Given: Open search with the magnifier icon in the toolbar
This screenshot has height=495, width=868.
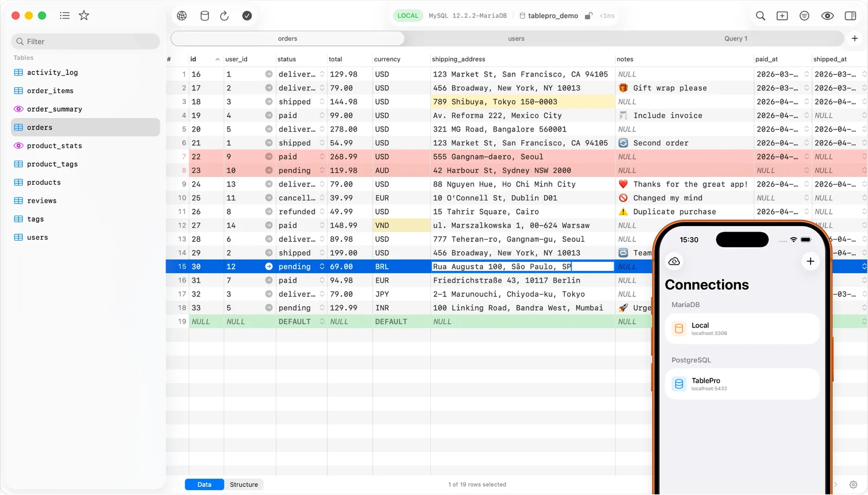Looking at the screenshot, I should pyautogui.click(x=761, y=16).
